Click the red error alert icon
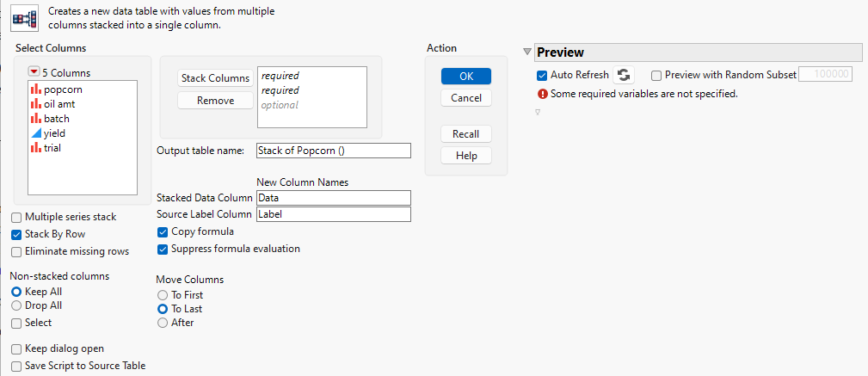Image resolution: width=868 pixels, height=376 pixels. coord(543,93)
